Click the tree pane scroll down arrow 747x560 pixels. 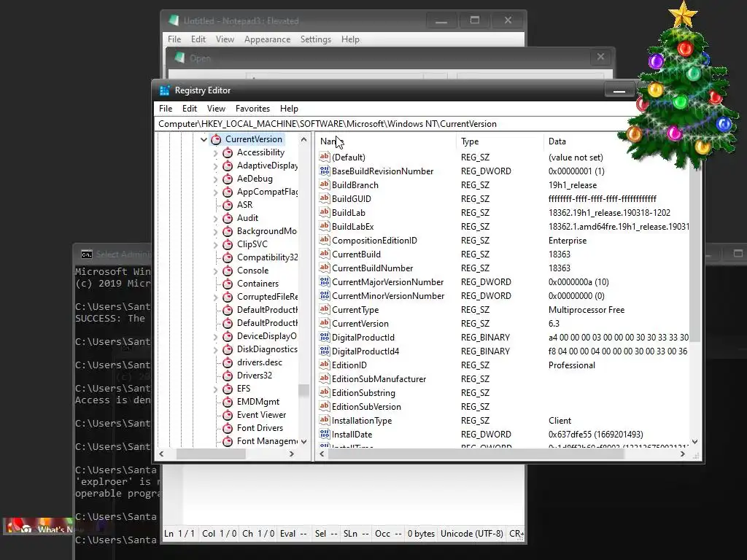[304, 442]
